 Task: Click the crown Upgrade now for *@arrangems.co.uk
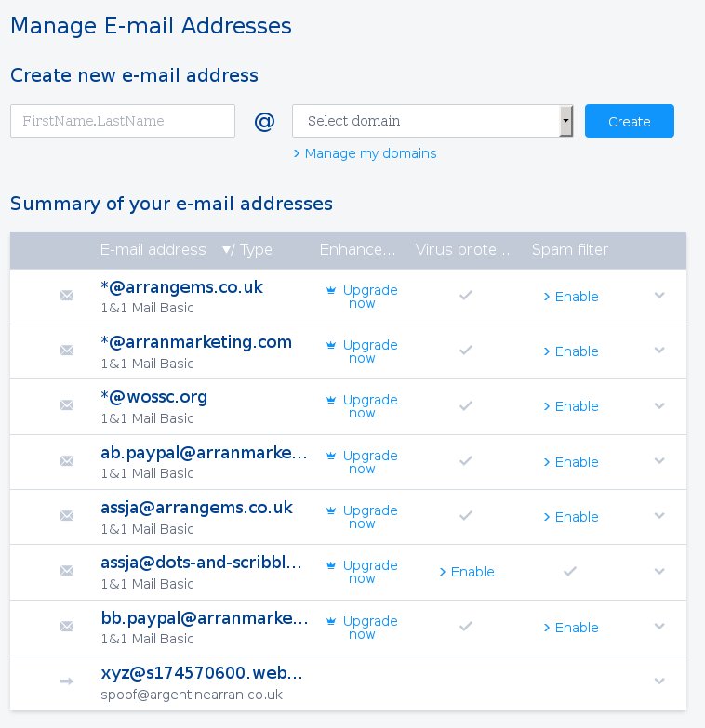362,297
